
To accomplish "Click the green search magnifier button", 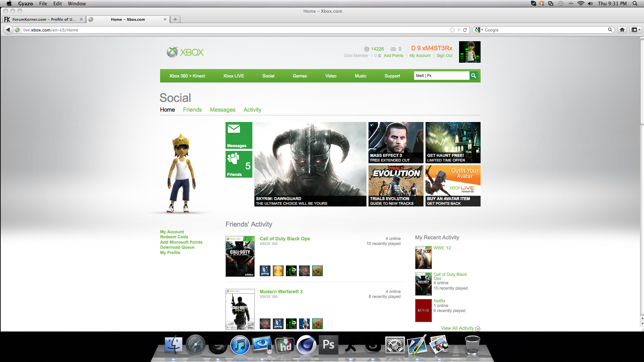I will point(474,76).
